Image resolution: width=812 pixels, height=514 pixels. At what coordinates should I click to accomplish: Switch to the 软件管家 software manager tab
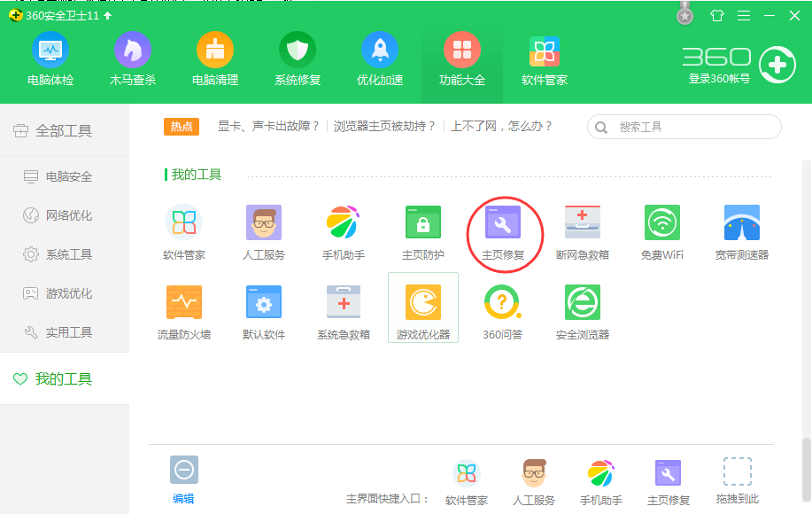point(544,58)
